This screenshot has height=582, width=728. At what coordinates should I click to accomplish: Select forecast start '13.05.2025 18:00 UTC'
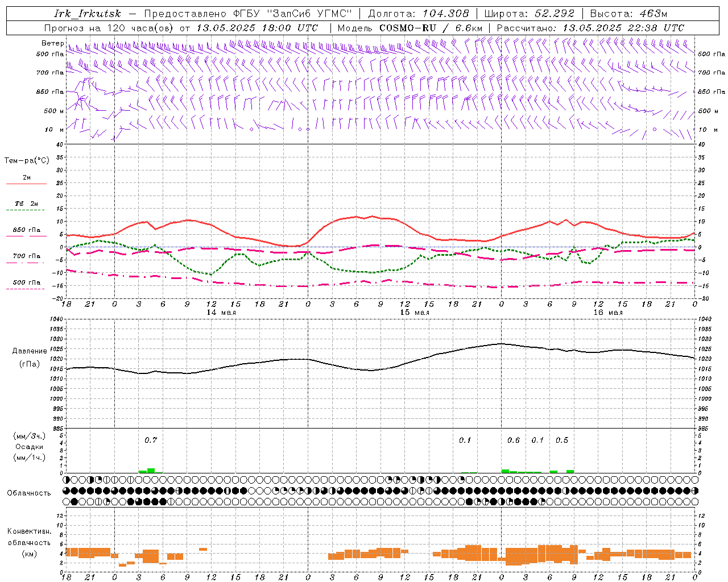257,28
